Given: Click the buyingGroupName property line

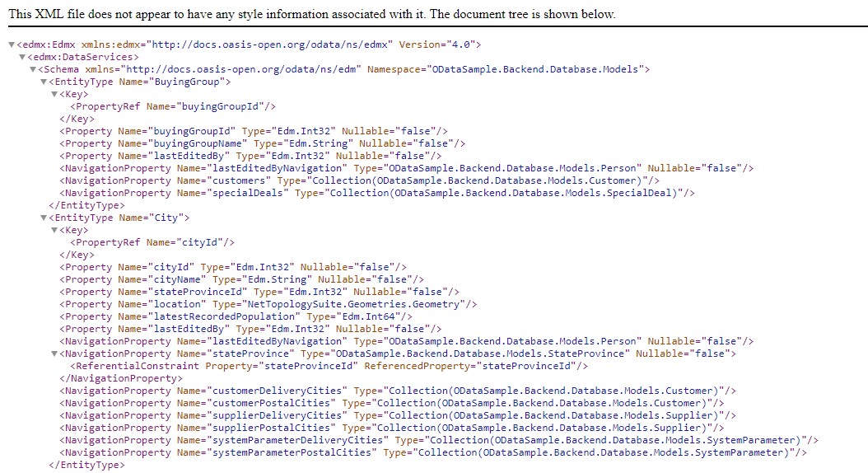Looking at the screenshot, I should click(x=263, y=143).
